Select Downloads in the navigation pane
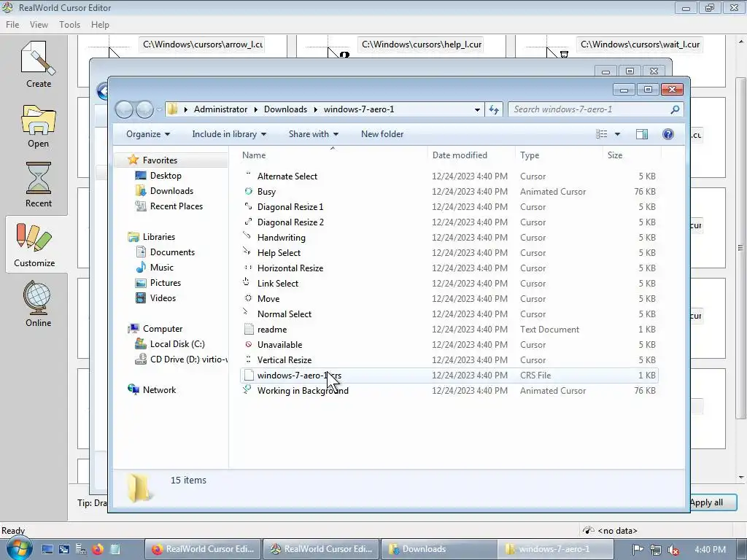 (x=171, y=191)
